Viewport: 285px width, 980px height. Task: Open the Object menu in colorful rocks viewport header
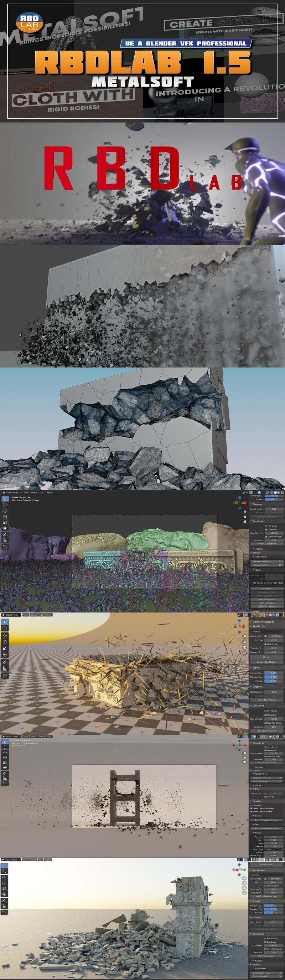(x=49, y=493)
